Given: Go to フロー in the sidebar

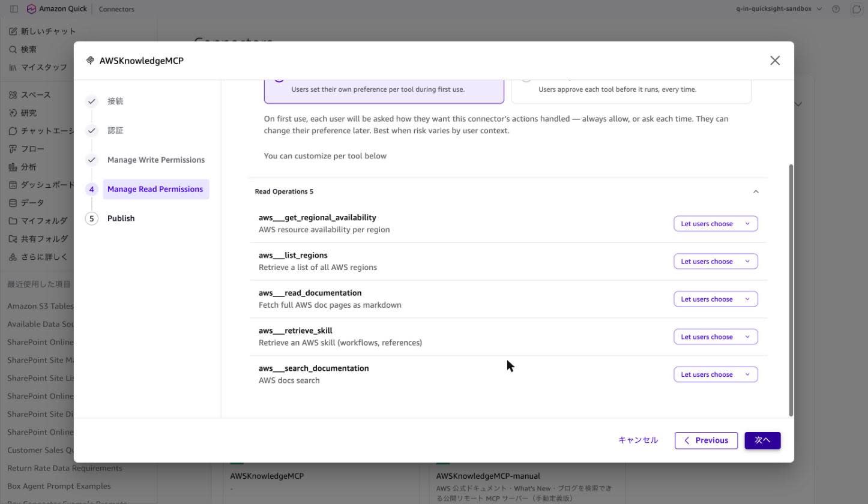Looking at the screenshot, I should (x=26, y=149).
